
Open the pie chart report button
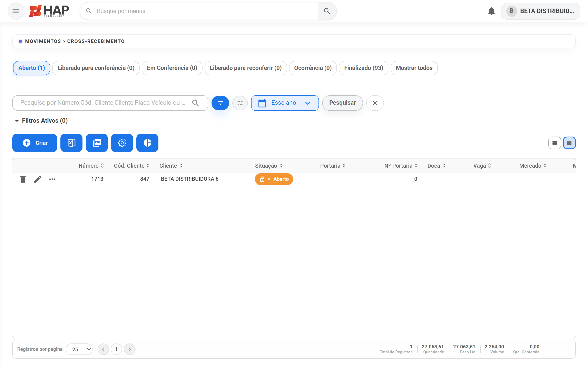[147, 143]
